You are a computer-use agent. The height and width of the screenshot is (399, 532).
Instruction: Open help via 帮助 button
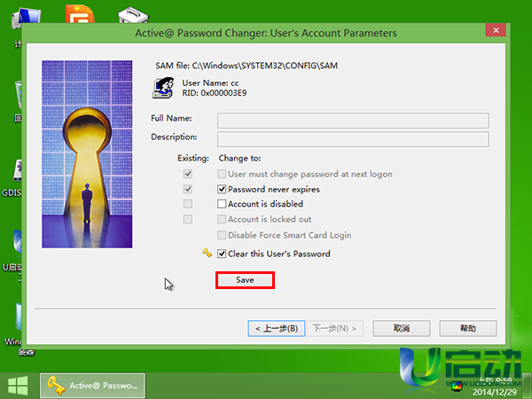(x=468, y=328)
